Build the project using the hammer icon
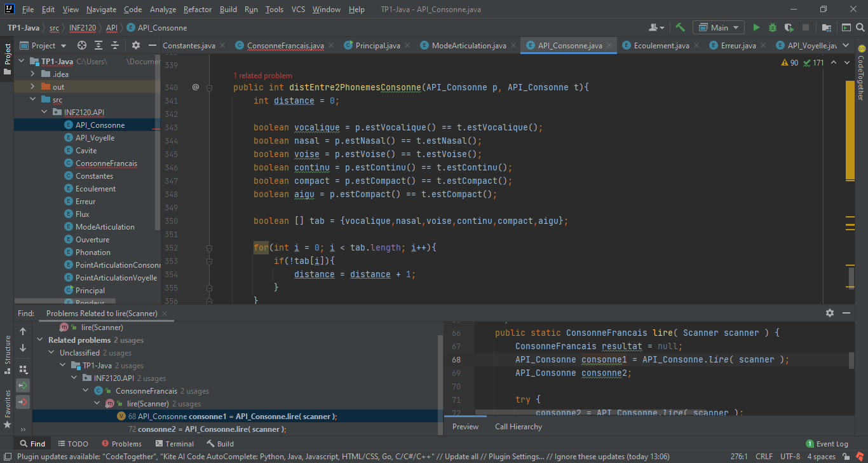Viewport: 868px width, 463px height. tap(680, 27)
